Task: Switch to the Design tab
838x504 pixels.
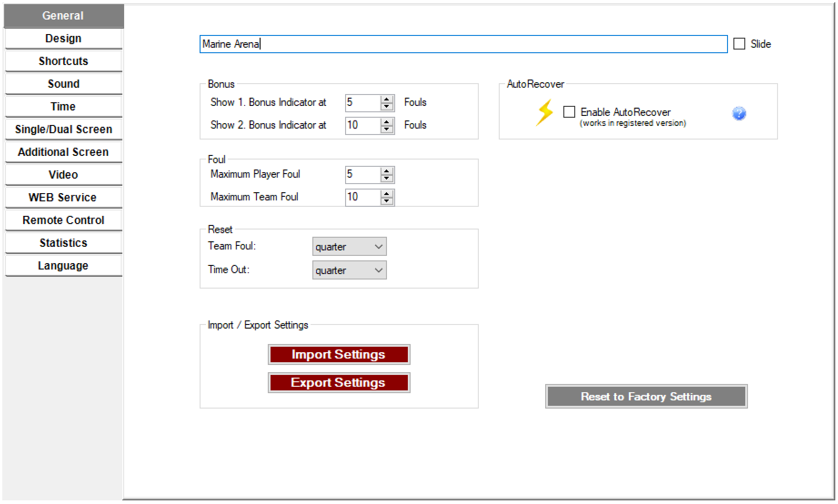Action: [64, 39]
